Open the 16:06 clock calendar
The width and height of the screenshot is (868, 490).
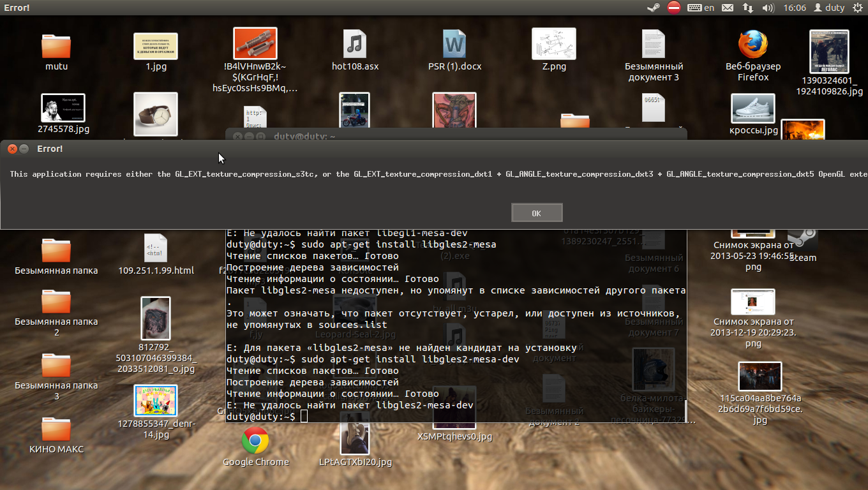point(794,8)
